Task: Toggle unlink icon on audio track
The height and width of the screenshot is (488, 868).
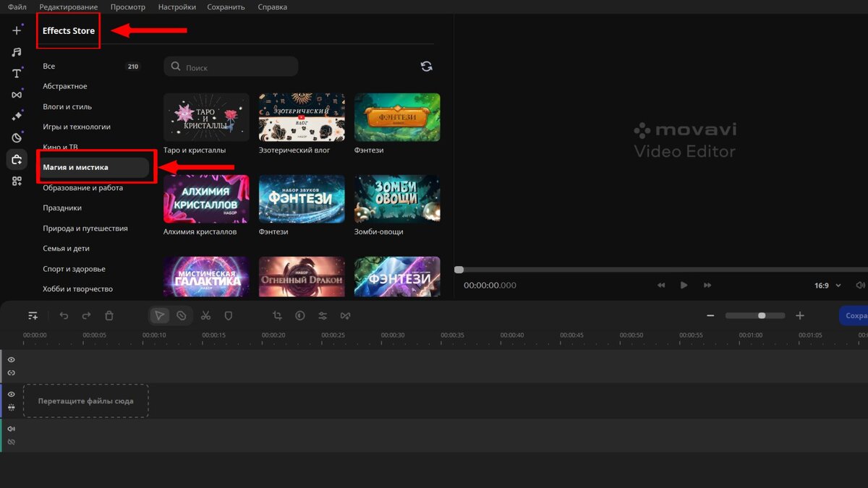Action: point(11,442)
